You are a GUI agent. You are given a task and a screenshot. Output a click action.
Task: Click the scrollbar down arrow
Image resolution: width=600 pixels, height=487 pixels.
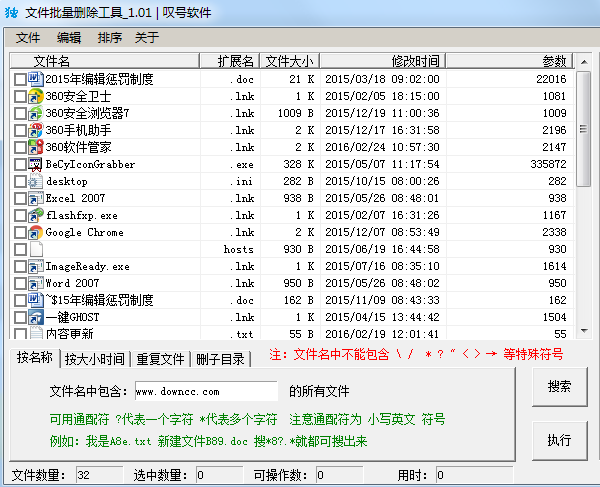point(584,331)
